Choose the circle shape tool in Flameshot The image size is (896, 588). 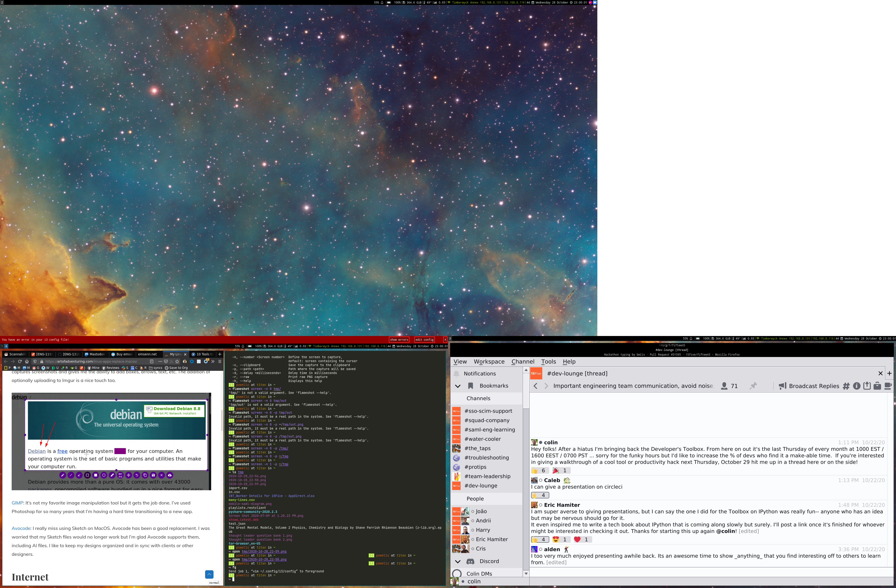104,475
